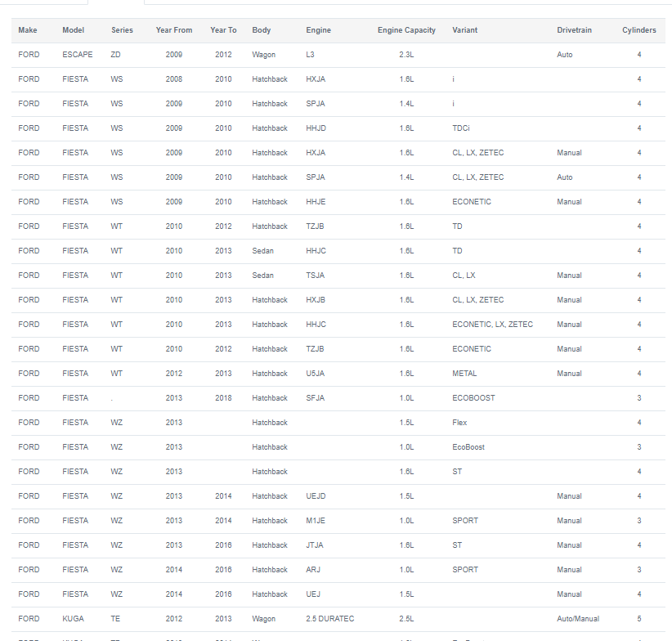Click the U5JA engine code

tap(315, 374)
